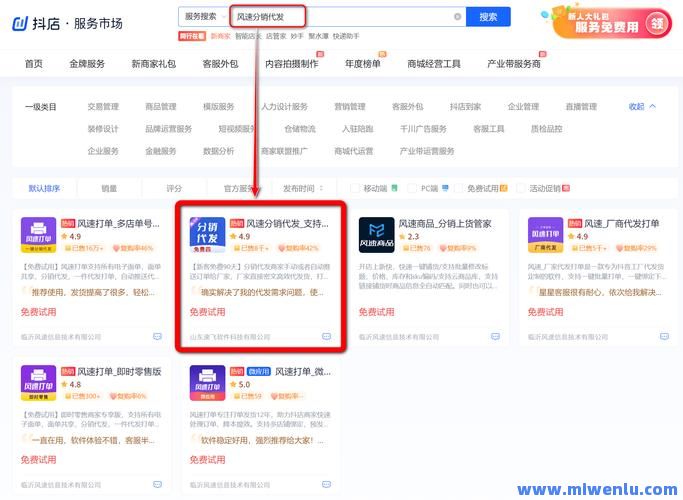Click into the search field containing 风速分销代发

pos(340,17)
